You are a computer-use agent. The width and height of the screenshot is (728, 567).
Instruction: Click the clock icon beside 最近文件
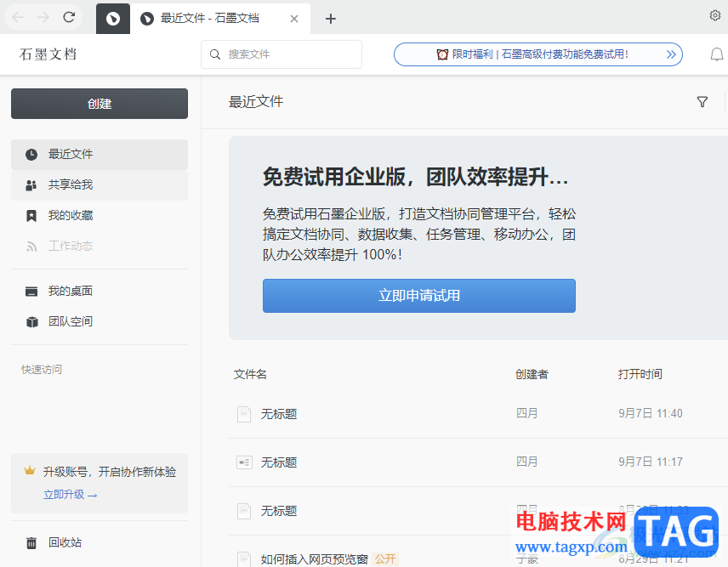[x=31, y=155]
